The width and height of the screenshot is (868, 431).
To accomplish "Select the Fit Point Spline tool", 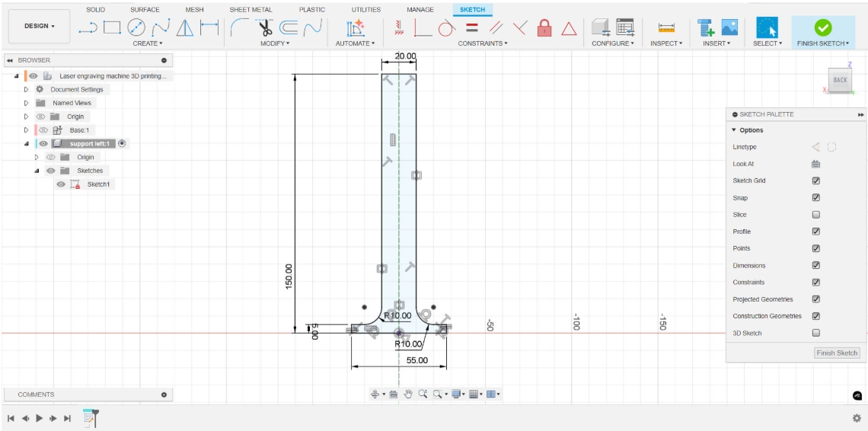I will click(x=161, y=27).
